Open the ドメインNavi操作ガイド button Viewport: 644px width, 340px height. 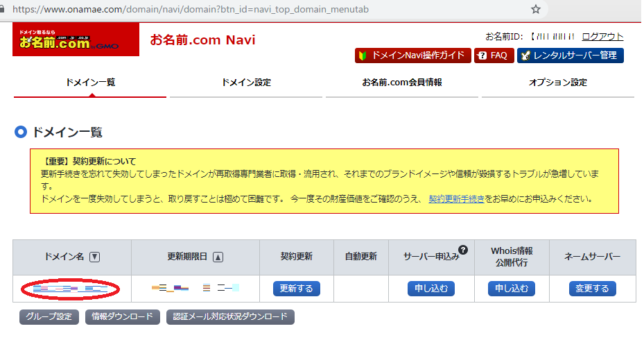(x=412, y=56)
